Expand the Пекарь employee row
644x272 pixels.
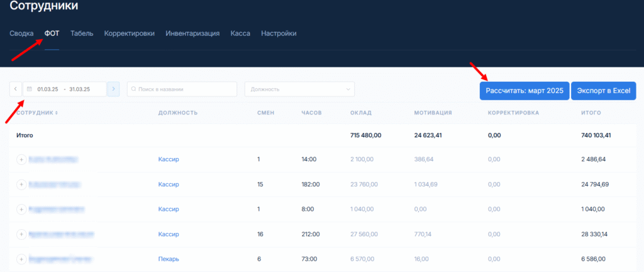(21, 259)
